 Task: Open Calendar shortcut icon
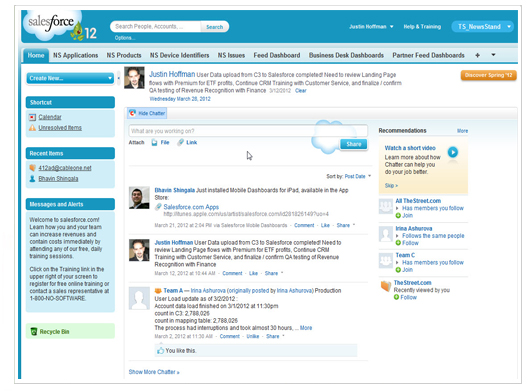point(32,117)
